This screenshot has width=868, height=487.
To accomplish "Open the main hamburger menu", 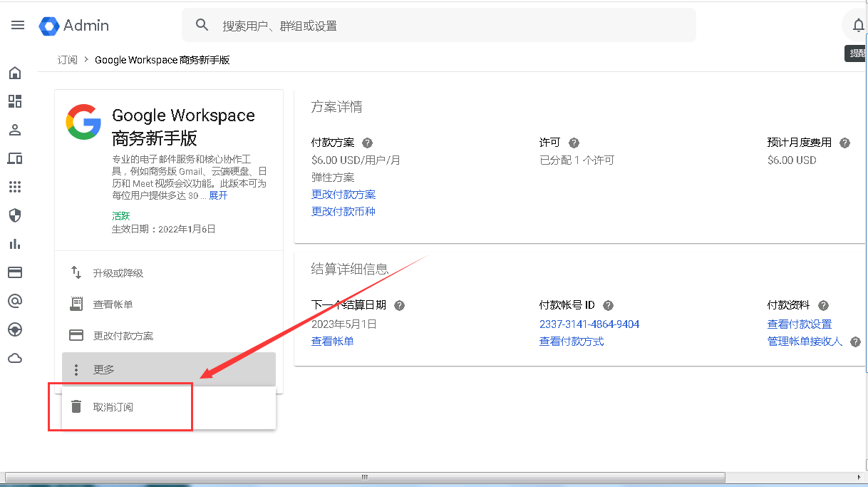I will click(18, 25).
